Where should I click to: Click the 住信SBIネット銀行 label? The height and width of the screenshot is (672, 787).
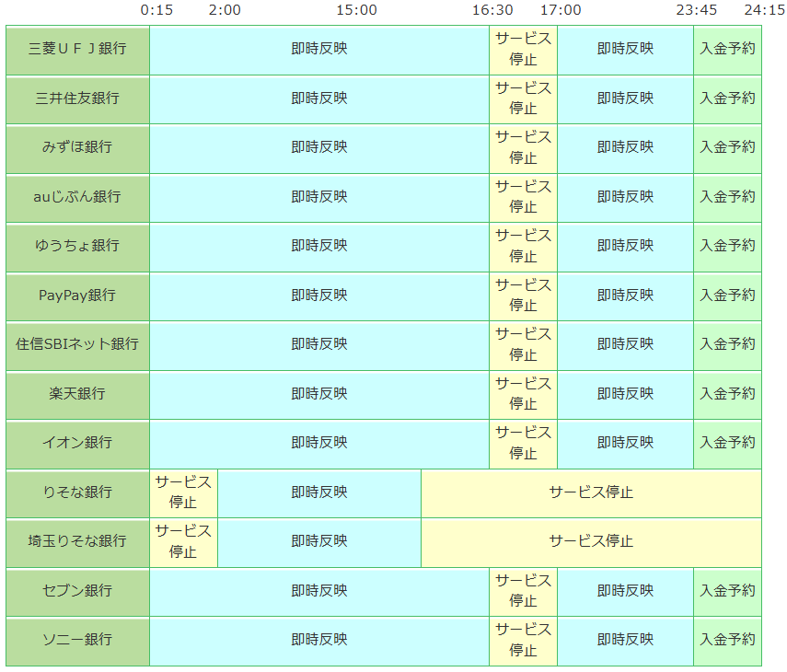tap(77, 344)
